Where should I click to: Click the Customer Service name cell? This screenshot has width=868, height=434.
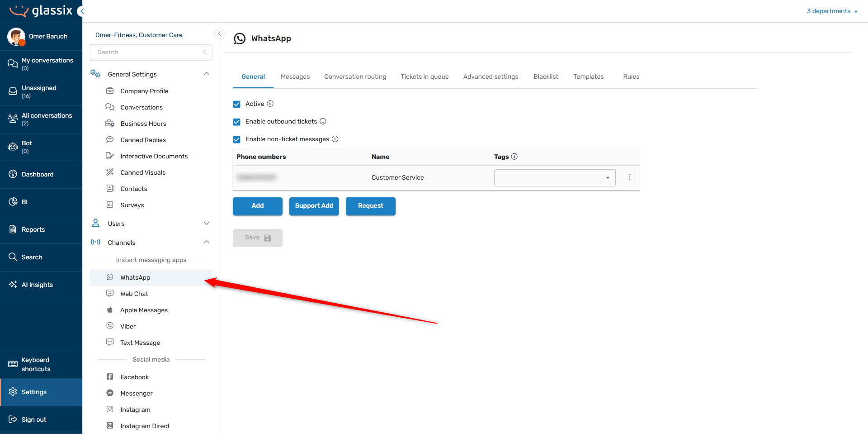(398, 178)
